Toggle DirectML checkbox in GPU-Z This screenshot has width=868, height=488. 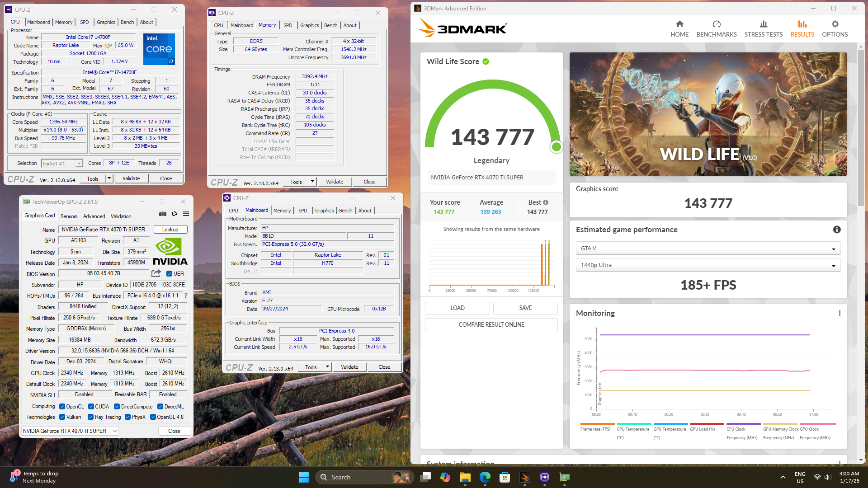pyautogui.click(x=160, y=407)
